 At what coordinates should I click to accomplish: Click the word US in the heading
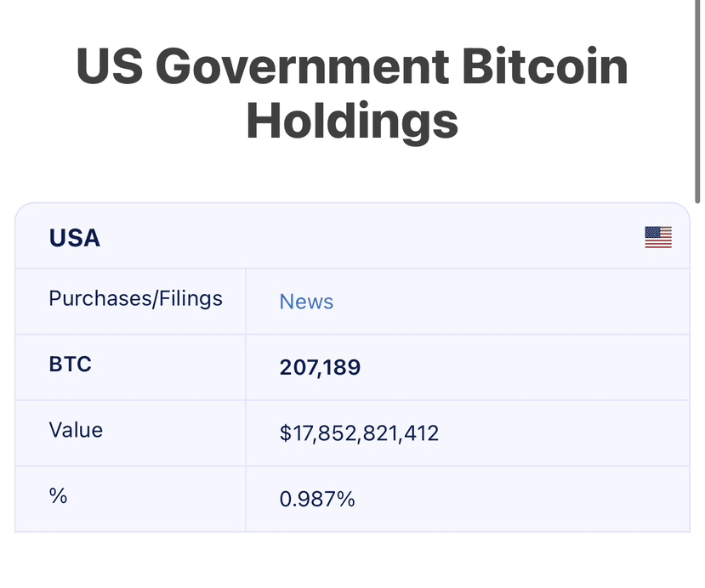pos(109,66)
